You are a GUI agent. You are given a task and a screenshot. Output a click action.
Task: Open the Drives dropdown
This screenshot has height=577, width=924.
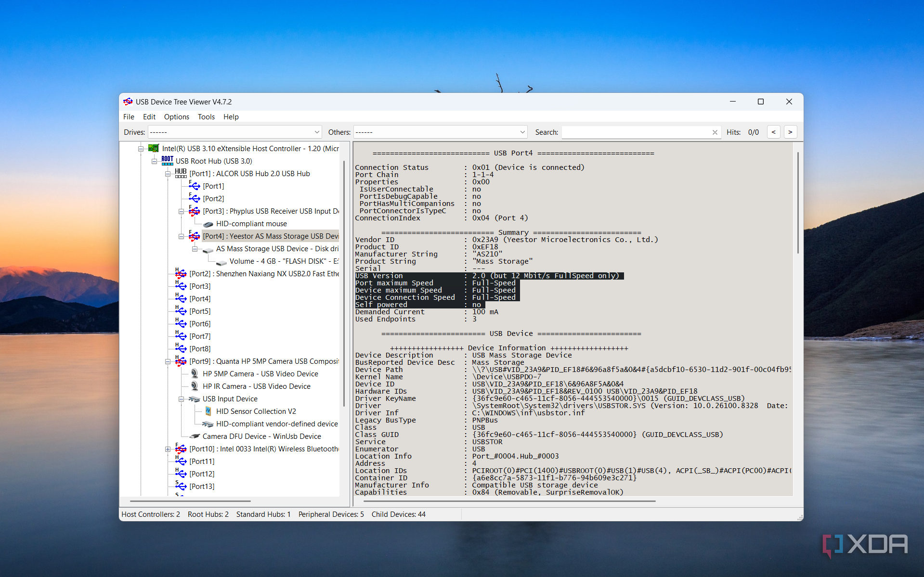point(235,132)
